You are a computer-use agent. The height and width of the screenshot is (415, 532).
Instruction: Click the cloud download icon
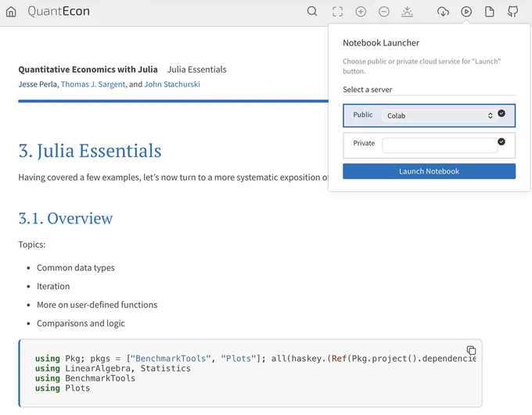click(443, 12)
